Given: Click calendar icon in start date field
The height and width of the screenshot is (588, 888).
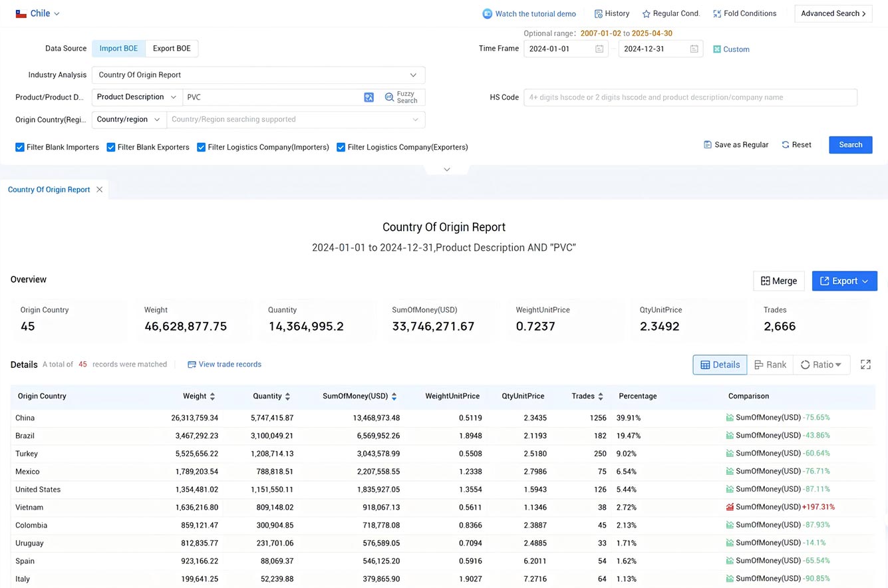Looking at the screenshot, I should [599, 49].
